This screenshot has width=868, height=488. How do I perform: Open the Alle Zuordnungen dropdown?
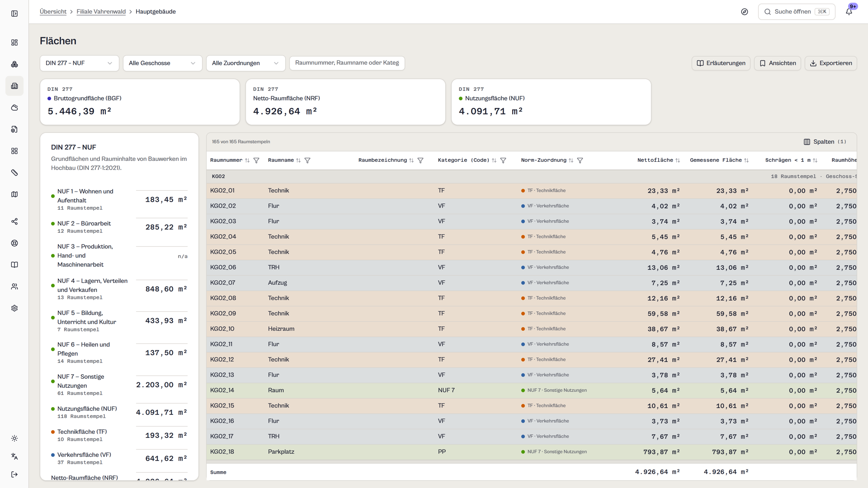[x=246, y=63]
